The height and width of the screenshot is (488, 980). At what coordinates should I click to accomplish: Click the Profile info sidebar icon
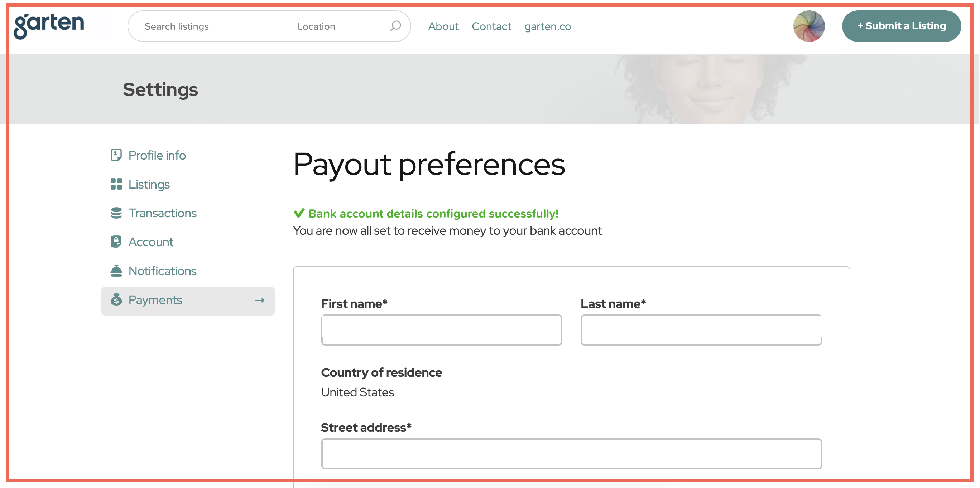pos(116,155)
